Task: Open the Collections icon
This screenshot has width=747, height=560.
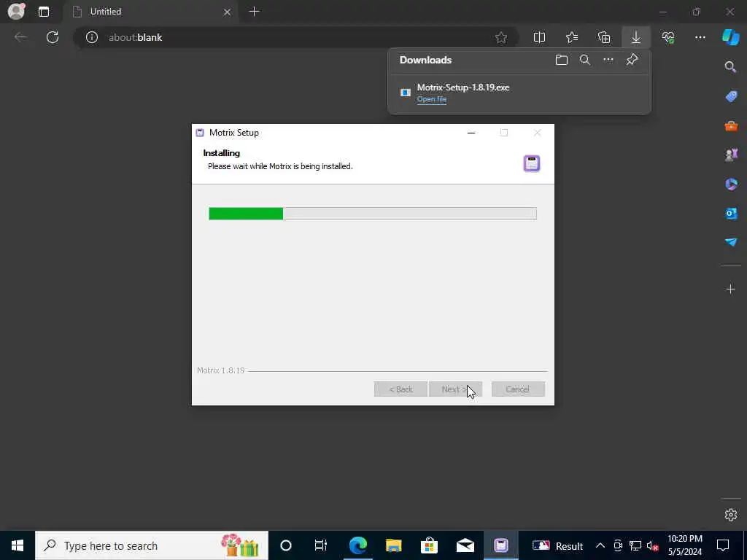Action: [x=604, y=37]
